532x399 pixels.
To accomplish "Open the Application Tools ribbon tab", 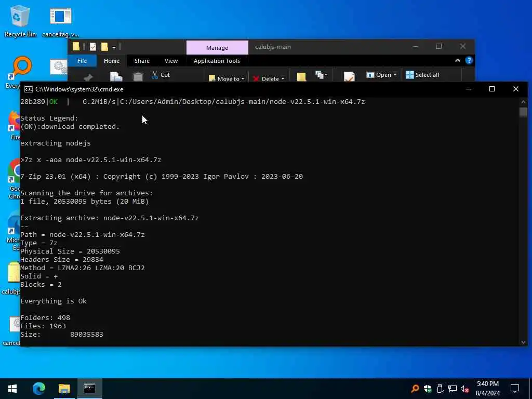I will click(217, 61).
